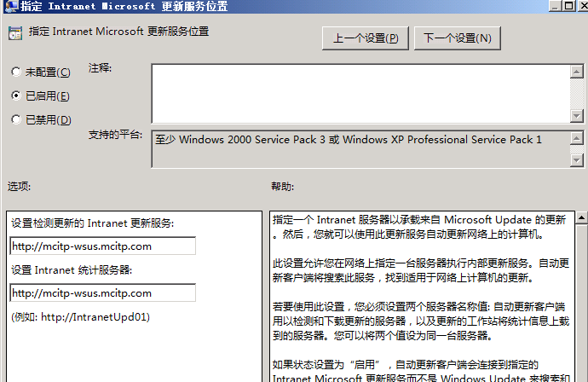The height and width of the screenshot is (382, 588).
Task: Click the 选项: section label
Action: (19, 187)
